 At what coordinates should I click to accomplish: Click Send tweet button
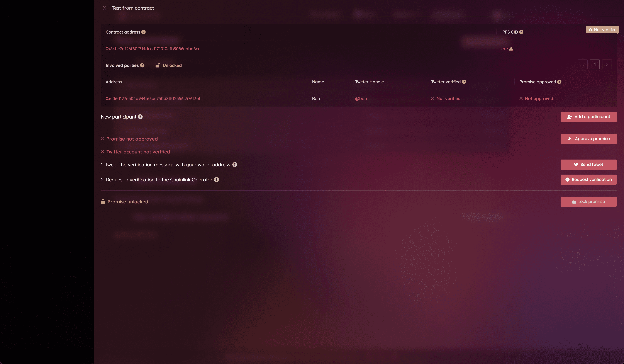pos(588,164)
